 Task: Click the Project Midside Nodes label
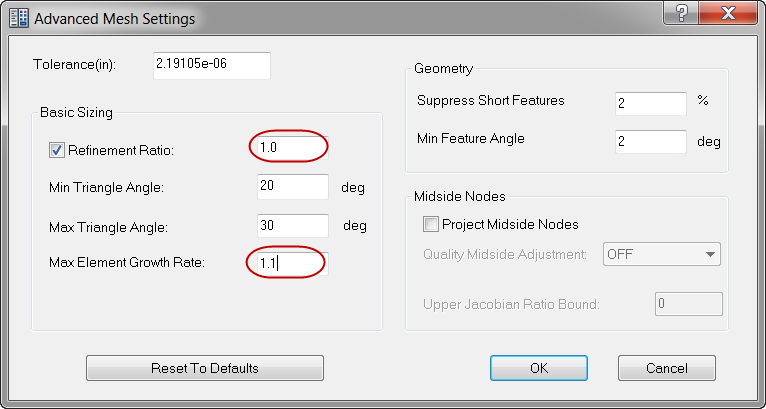tap(510, 224)
